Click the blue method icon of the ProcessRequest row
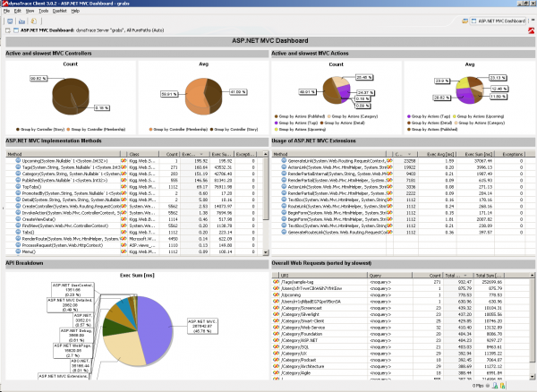Image resolution: width=537 pixels, height=392 pixels. point(18,245)
